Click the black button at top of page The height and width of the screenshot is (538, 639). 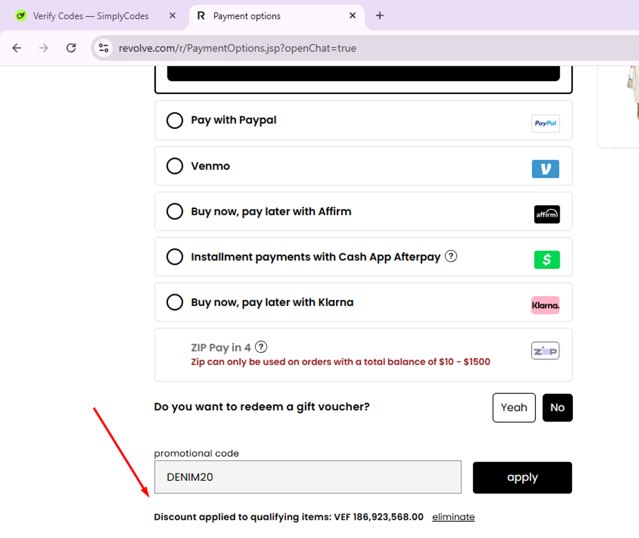(x=363, y=73)
